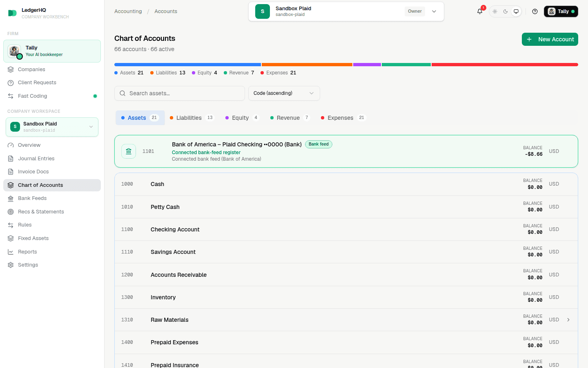Screen dimensions: 588x368
Task: Click the Fast Coding arrows icon
Action: tap(11, 96)
